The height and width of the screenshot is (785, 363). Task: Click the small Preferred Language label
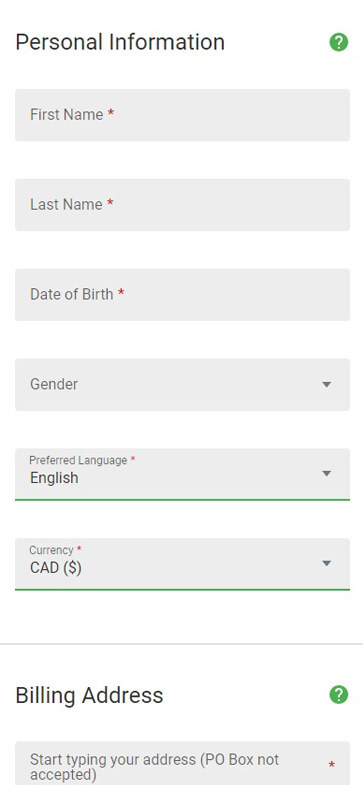click(x=78, y=460)
